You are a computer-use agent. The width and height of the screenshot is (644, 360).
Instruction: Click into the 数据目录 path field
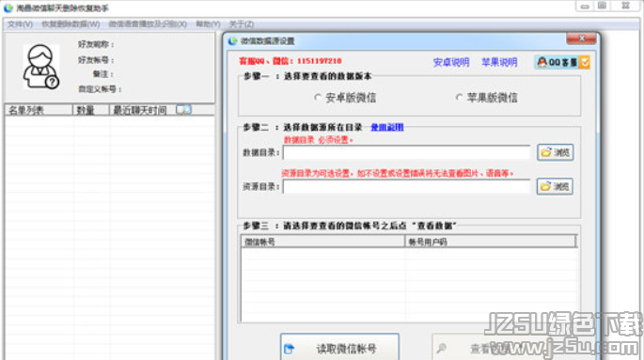406,152
